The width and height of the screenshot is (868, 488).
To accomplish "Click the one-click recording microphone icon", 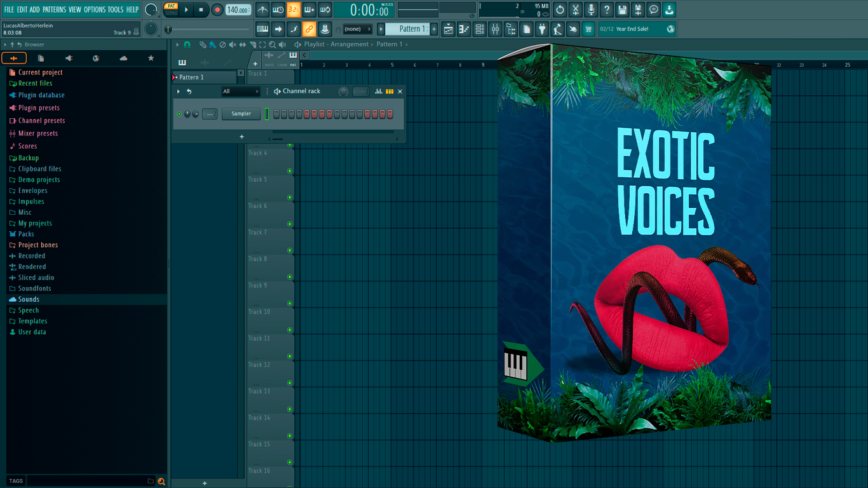I will click(592, 10).
